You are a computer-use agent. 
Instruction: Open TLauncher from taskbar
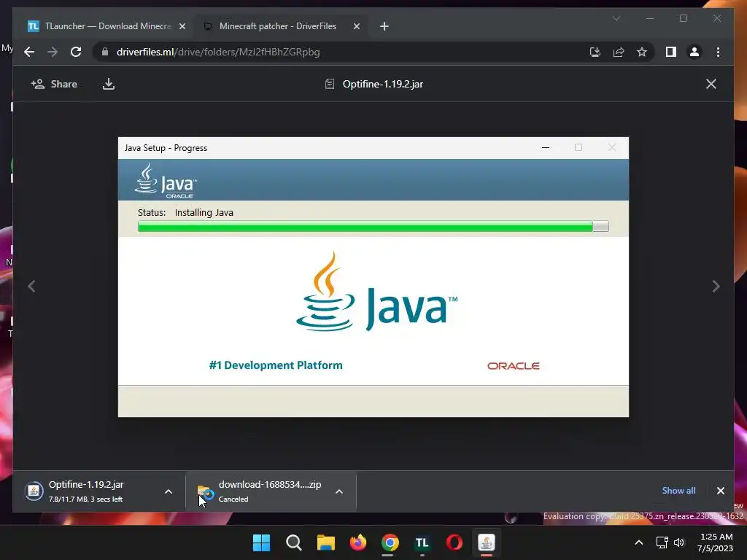[422, 542]
